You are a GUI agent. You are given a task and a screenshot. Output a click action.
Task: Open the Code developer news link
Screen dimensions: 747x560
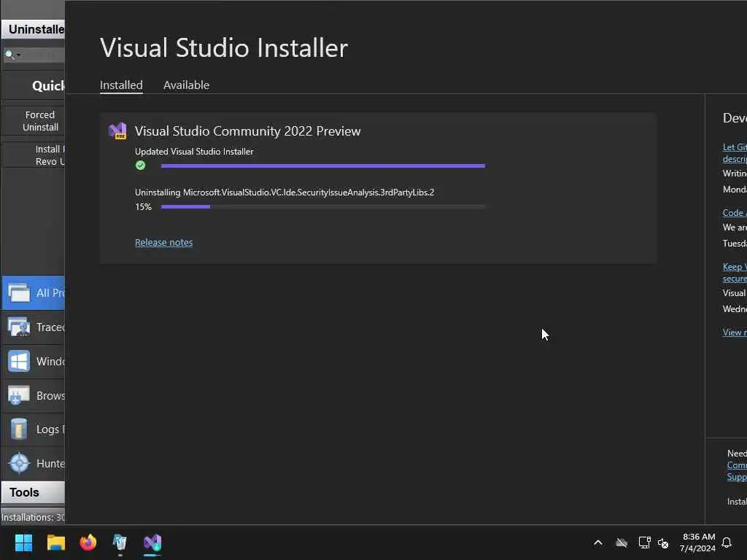(x=735, y=213)
